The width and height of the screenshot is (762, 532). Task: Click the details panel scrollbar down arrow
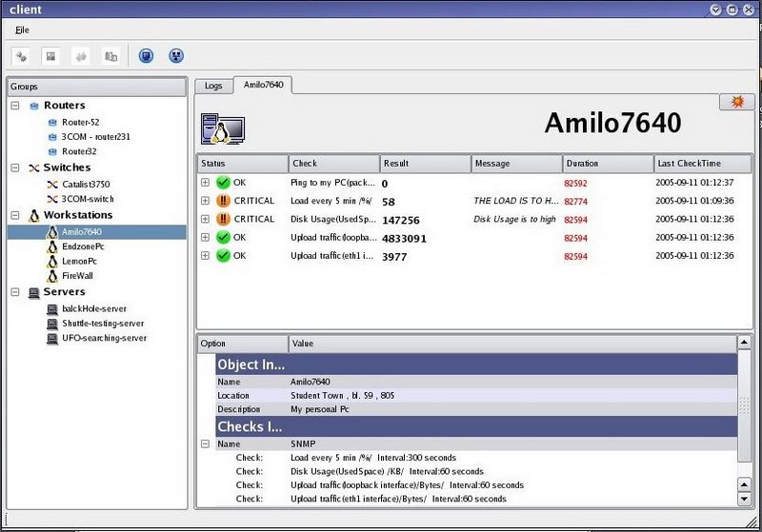pos(744,499)
